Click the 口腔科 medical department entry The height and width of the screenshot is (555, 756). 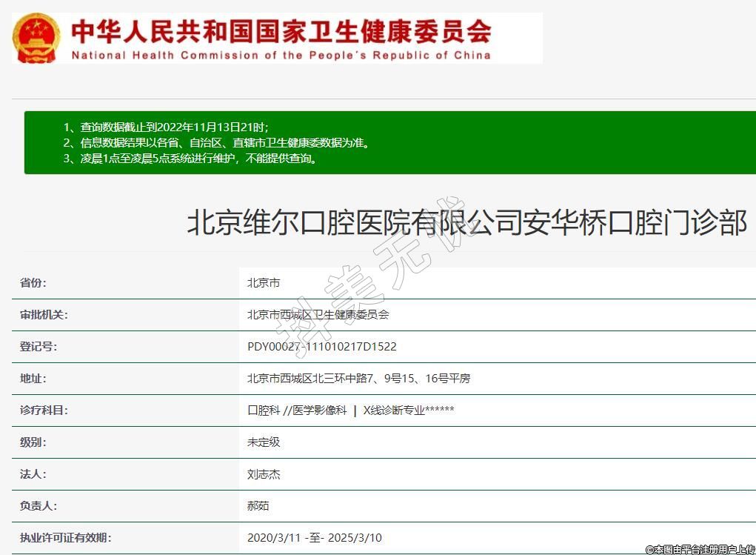tap(264, 411)
